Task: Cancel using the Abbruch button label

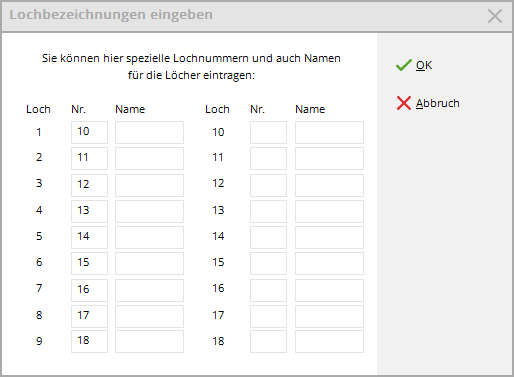Action: [x=437, y=103]
